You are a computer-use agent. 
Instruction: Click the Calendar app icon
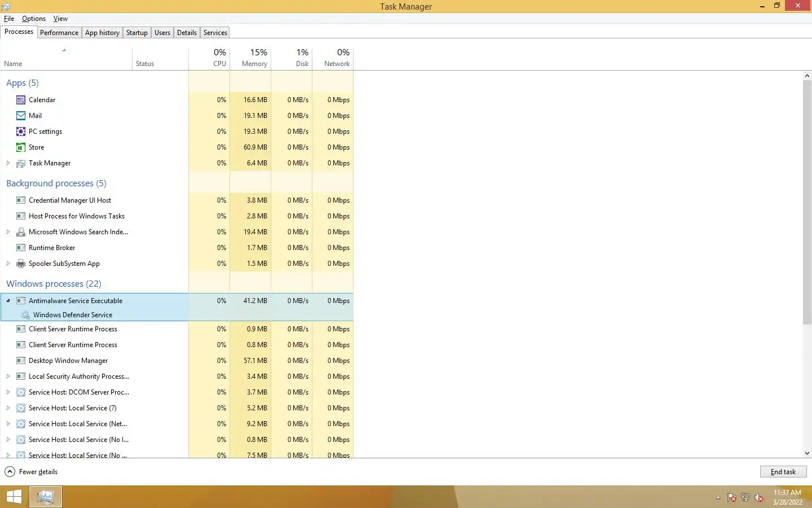point(21,100)
